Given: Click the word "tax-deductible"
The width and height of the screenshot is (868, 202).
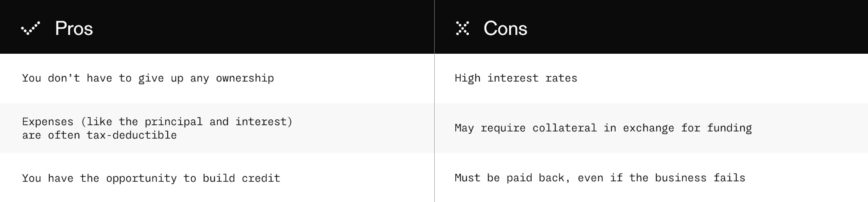Looking at the screenshot, I should point(131,135).
